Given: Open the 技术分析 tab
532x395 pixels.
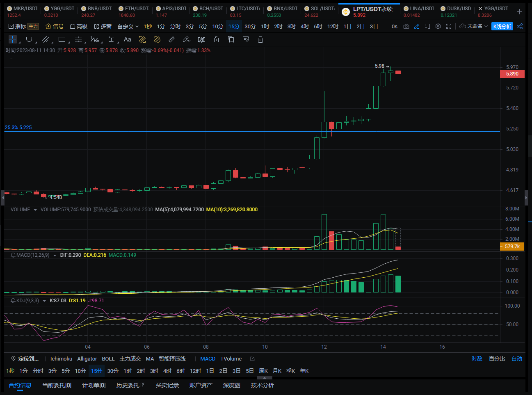Looking at the screenshot, I should (263, 385).
